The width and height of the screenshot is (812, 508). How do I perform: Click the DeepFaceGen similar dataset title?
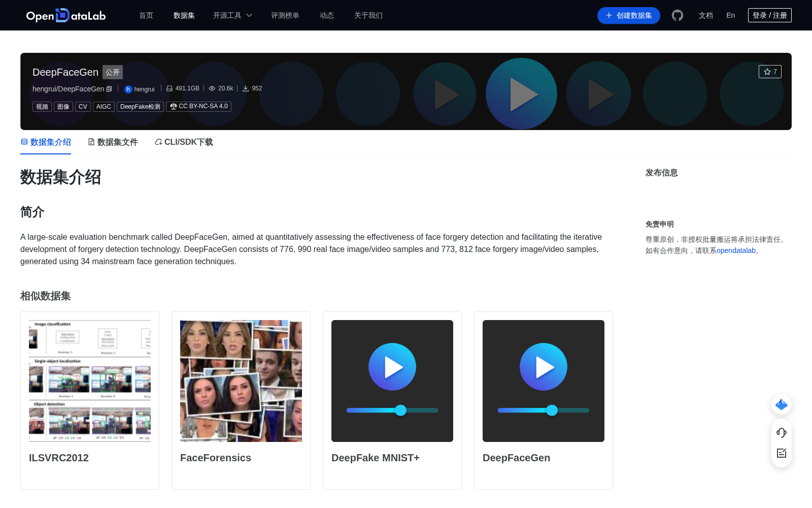point(516,458)
